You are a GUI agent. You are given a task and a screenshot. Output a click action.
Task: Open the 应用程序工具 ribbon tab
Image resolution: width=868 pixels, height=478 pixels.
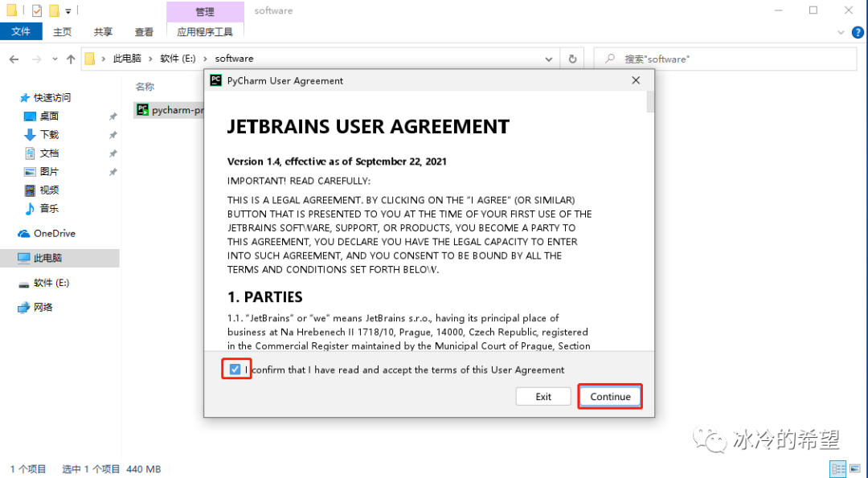point(205,32)
